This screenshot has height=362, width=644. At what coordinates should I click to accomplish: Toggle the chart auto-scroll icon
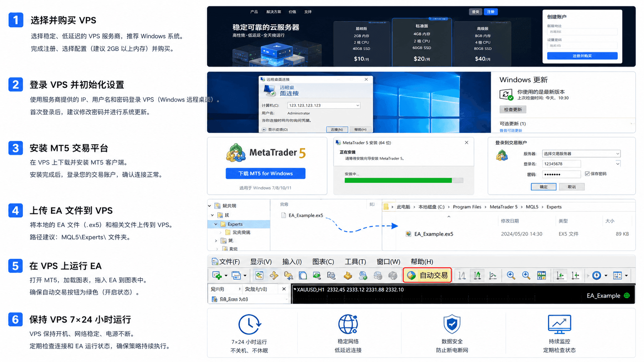pyautogui.click(x=560, y=275)
